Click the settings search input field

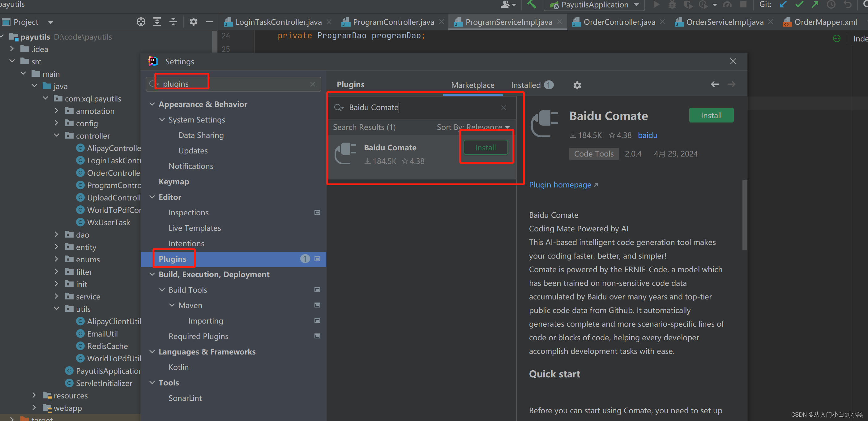click(x=233, y=84)
